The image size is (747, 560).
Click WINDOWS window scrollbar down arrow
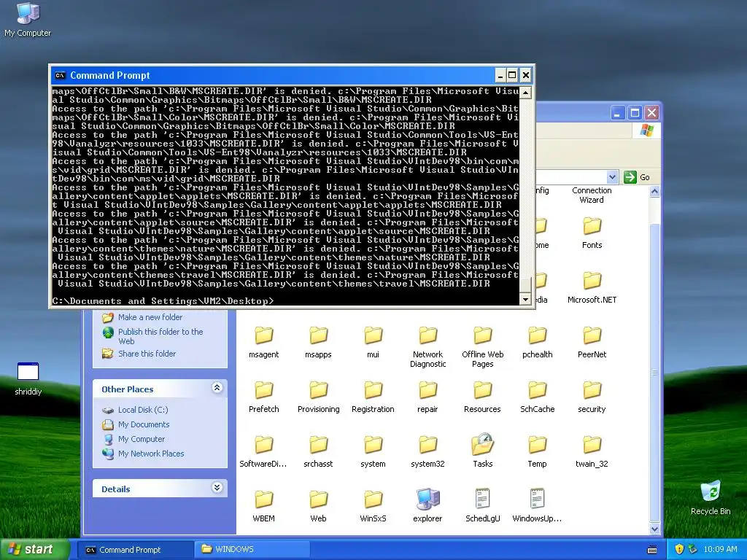click(x=654, y=529)
